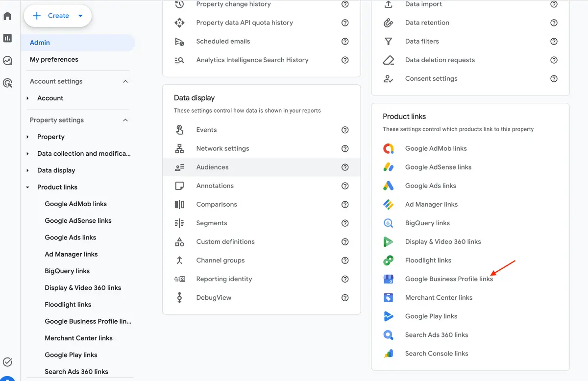Click the BigQuery links icon

[x=389, y=223]
